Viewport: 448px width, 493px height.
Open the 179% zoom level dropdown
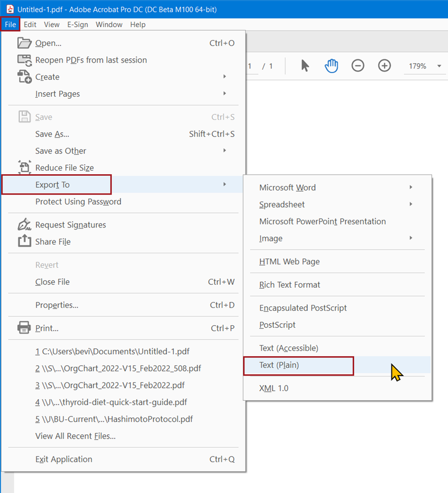coord(439,66)
